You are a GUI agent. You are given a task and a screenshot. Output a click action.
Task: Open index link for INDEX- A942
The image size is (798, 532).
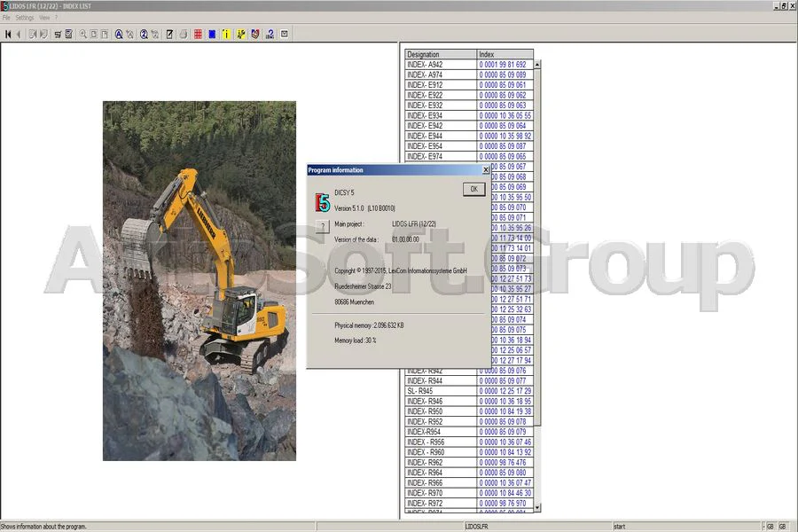tap(503, 65)
